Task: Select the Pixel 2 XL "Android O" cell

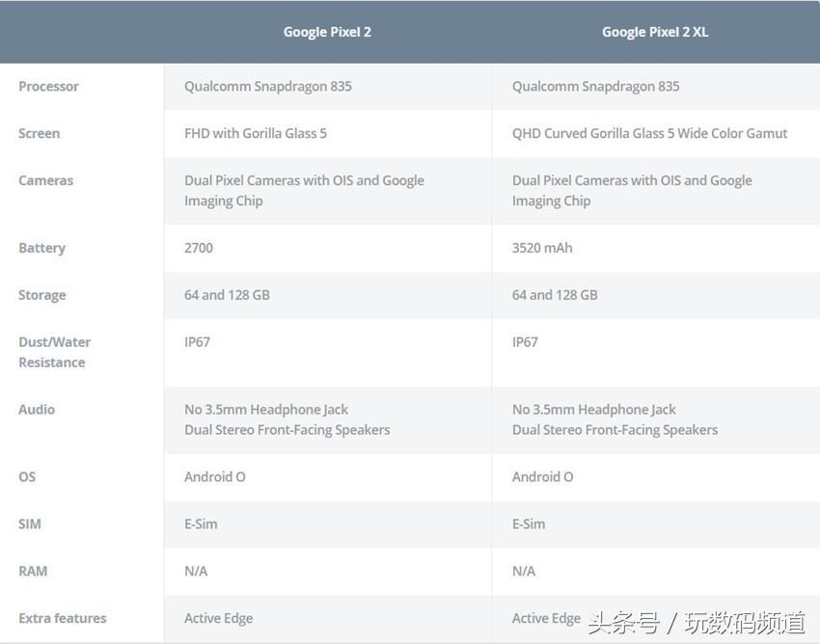Action: [542, 477]
